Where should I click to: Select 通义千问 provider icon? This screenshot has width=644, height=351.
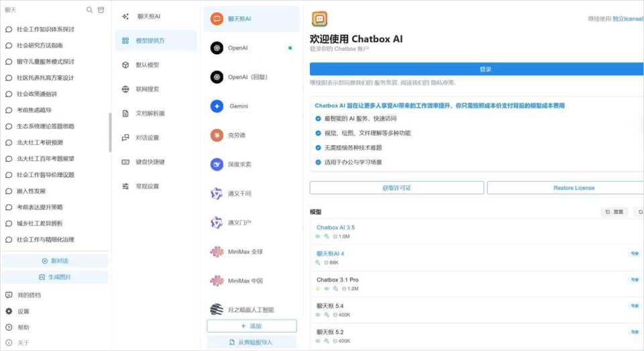coord(217,193)
